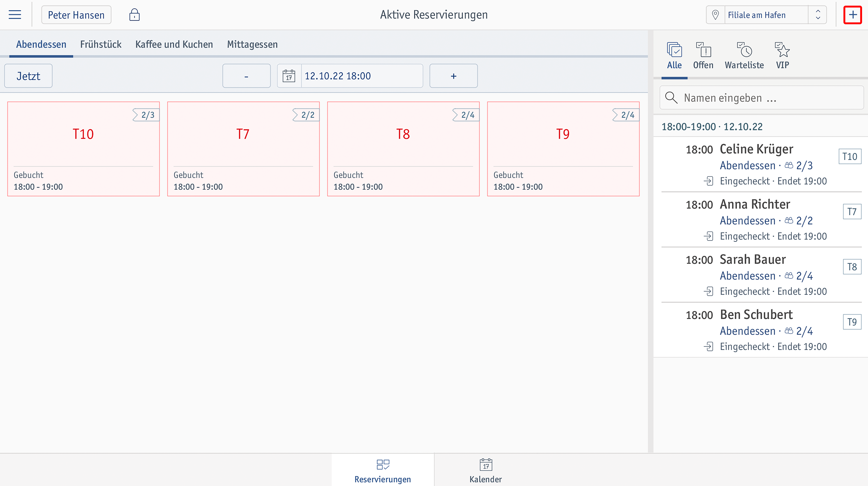
Task: Add a new reservation with plus icon
Action: (x=853, y=15)
